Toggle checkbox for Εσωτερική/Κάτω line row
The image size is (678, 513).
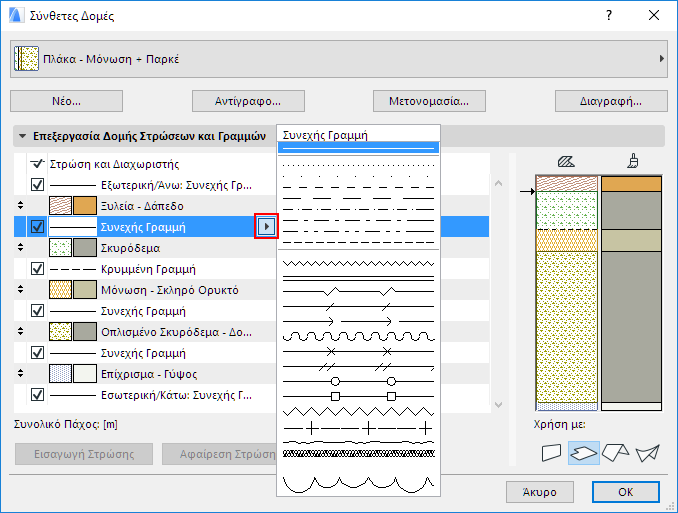(38, 394)
